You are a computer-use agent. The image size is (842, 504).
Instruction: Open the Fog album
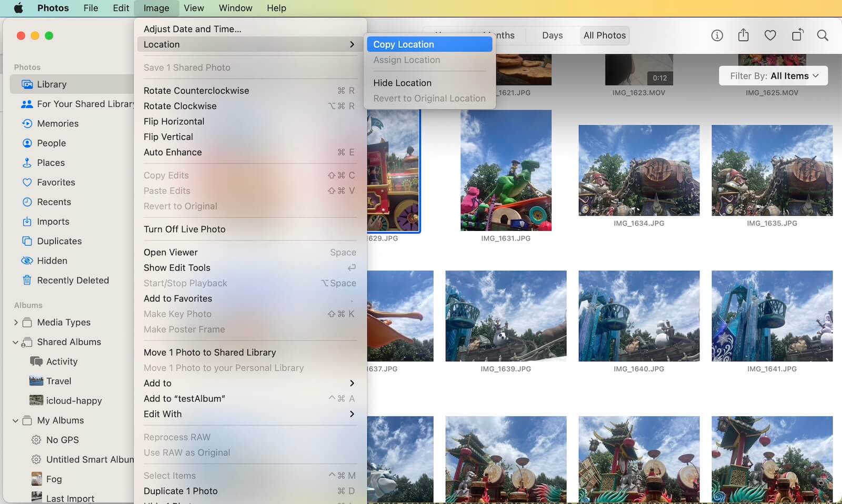(x=54, y=479)
